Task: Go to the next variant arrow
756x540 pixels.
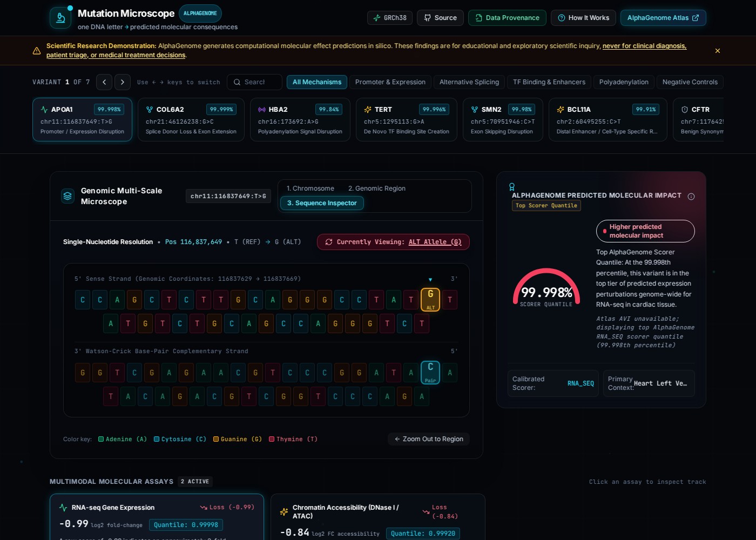Action: point(123,82)
